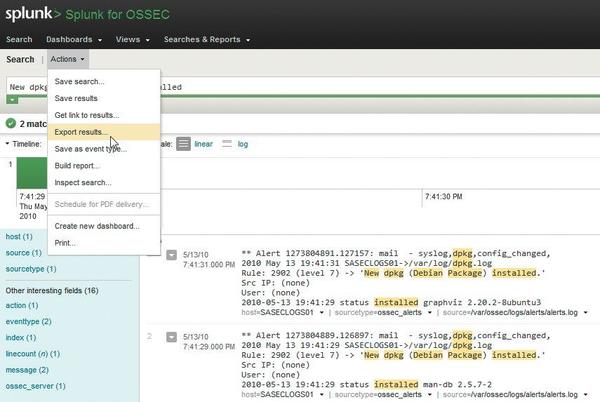600x402 pixels.
Task: Collapse the Timeline section triangle
Action: pos(7,143)
